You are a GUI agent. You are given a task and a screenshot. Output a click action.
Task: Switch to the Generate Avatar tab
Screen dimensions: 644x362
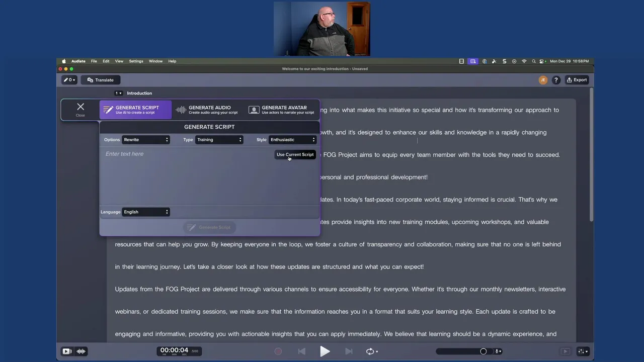point(282,110)
